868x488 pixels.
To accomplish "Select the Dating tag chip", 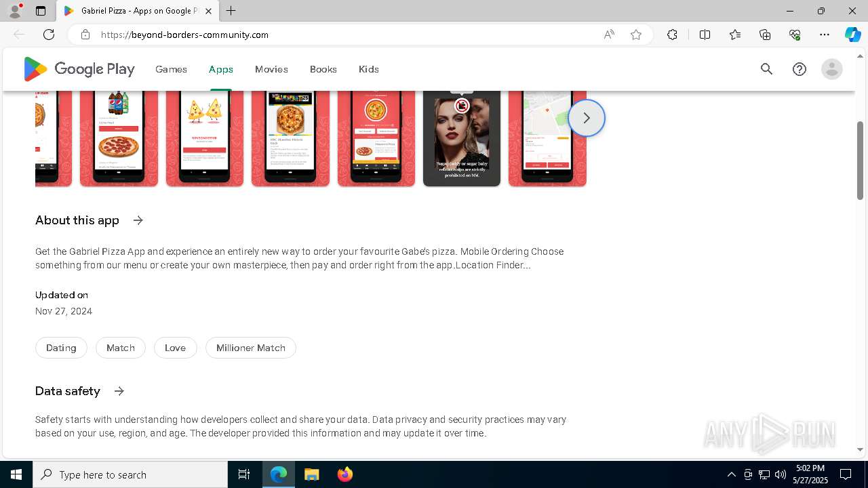I will coord(61,348).
